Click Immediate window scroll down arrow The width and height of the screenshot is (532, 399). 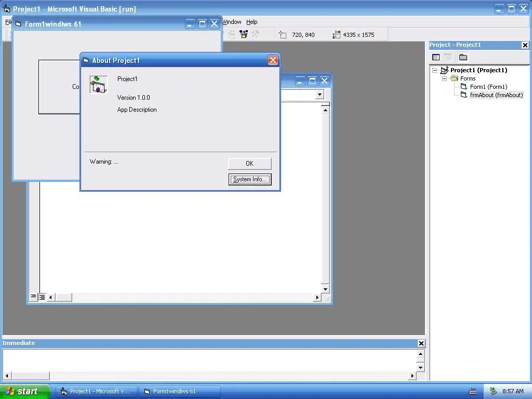[x=420, y=367]
